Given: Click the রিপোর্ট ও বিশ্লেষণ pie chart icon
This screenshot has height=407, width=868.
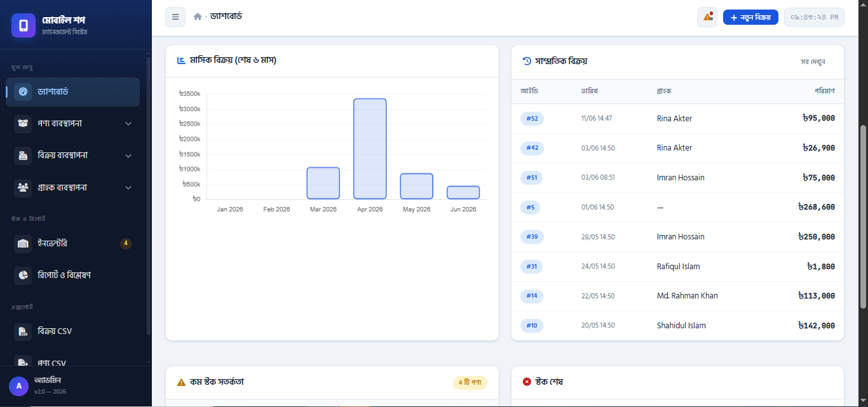Looking at the screenshot, I should point(23,275).
